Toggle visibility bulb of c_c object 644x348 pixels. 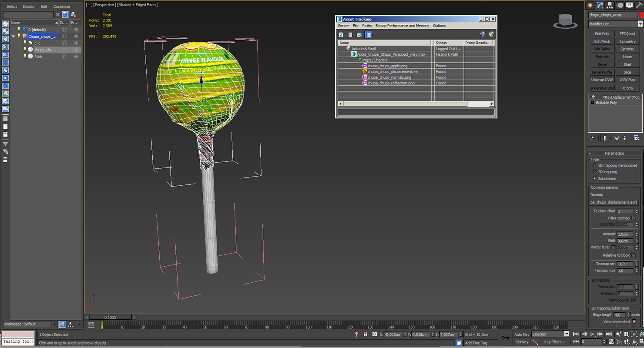pos(25,43)
